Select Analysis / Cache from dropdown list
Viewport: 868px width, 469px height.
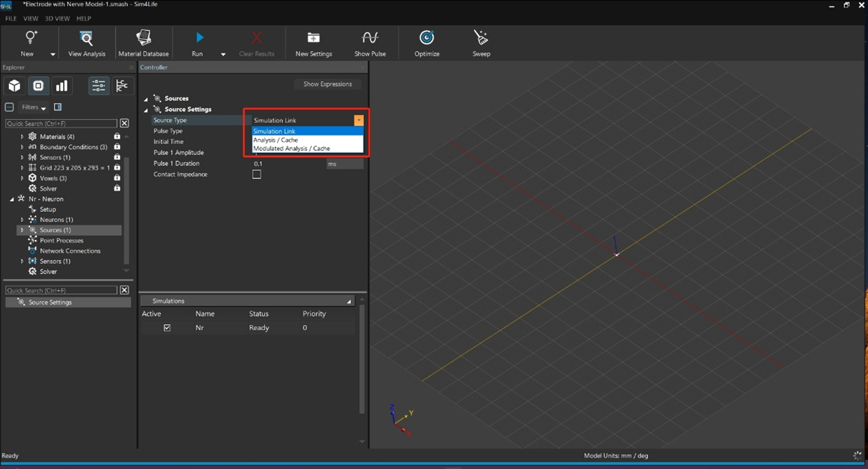pos(275,140)
